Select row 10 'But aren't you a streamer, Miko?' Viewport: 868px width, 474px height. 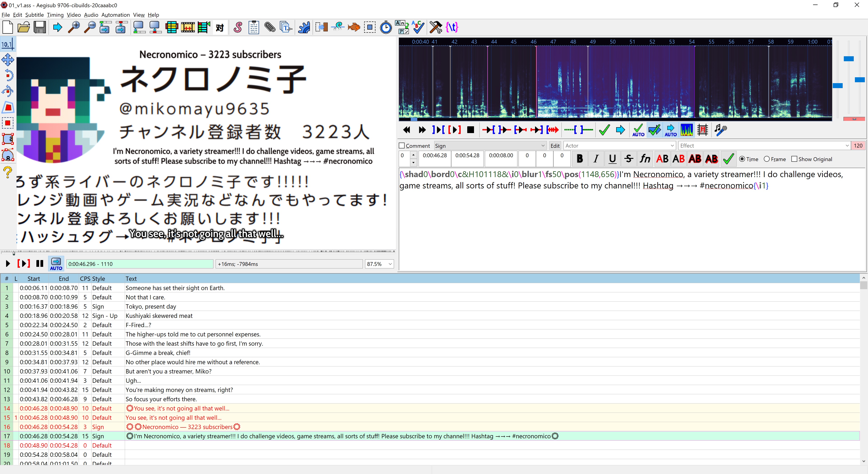point(430,371)
